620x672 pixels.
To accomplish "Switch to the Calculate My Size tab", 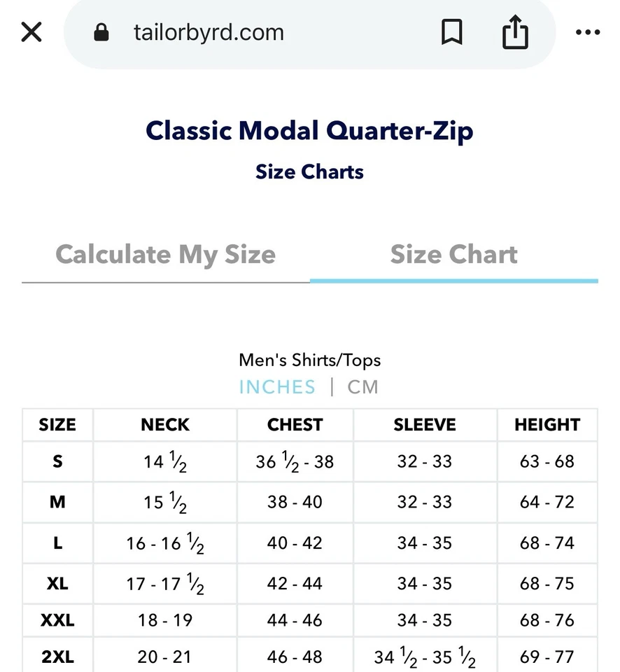I will tap(166, 254).
